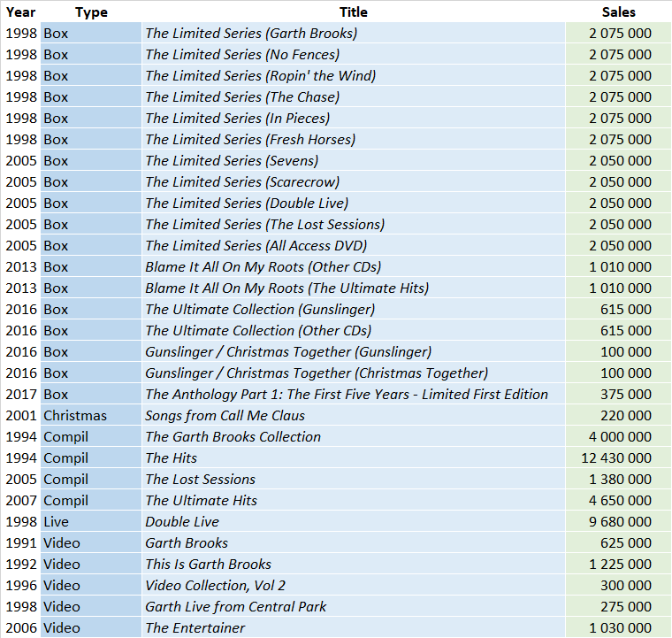672x638 pixels.
Task: Select The Entertainer title cell
Action: tap(353, 627)
